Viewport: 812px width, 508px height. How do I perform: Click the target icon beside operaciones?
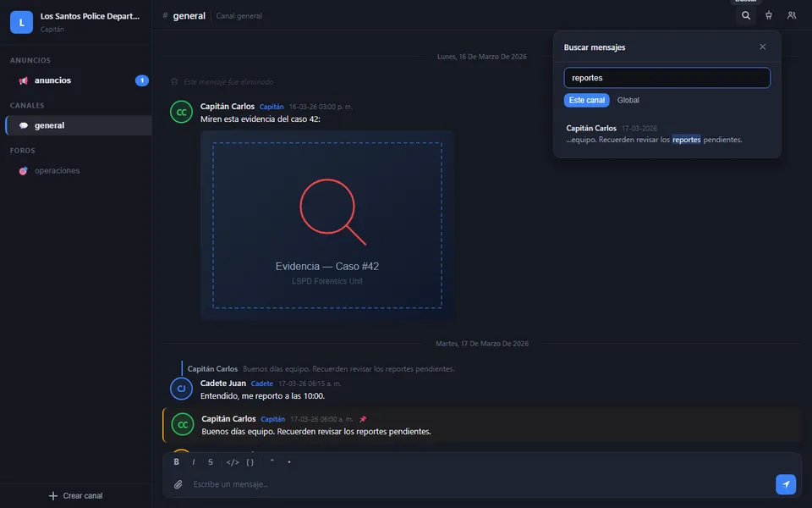(x=24, y=170)
